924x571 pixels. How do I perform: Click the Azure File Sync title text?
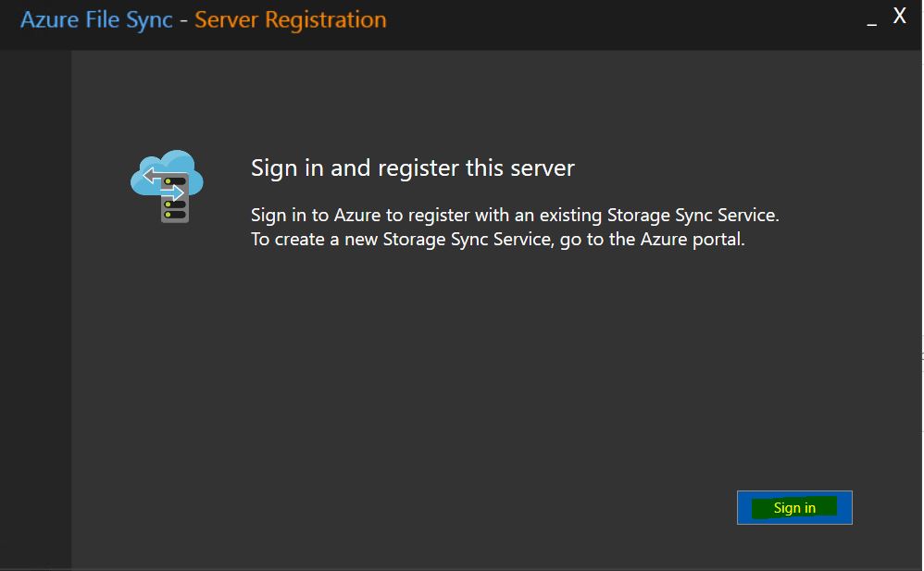tap(95, 19)
